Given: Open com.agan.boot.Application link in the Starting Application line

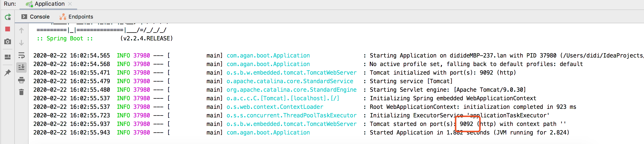Looking at the screenshot, I should coord(268,55).
